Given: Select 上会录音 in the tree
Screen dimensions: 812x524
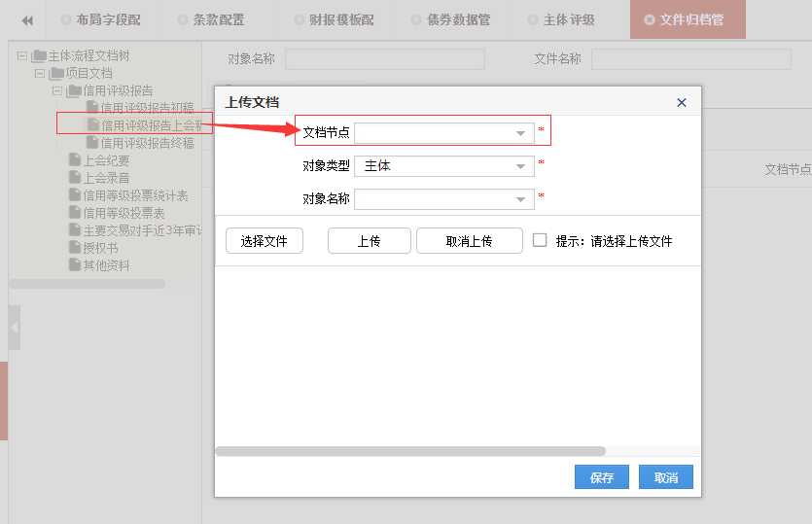Looking at the screenshot, I should coord(106,178).
